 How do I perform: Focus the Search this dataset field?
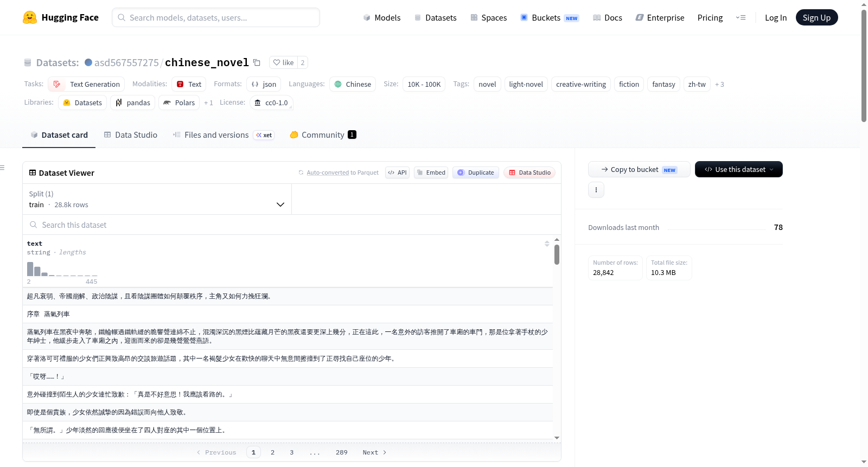pos(292,225)
